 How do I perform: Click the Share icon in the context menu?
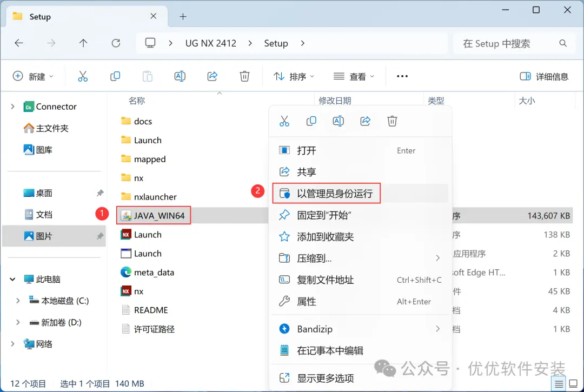click(365, 121)
